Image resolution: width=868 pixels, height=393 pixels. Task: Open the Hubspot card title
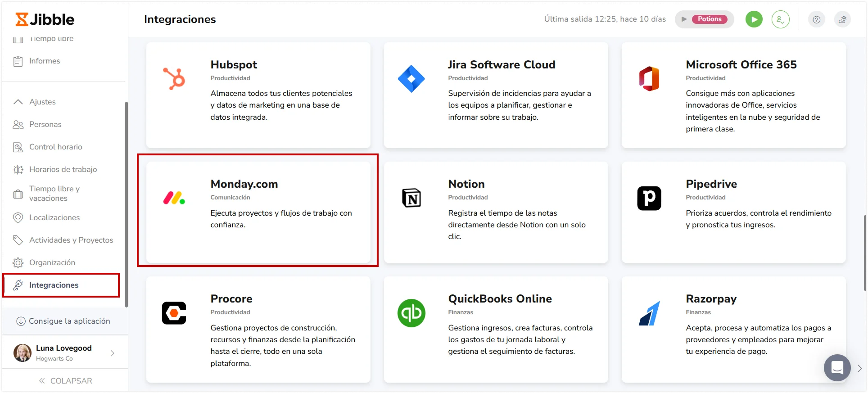[234, 65]
